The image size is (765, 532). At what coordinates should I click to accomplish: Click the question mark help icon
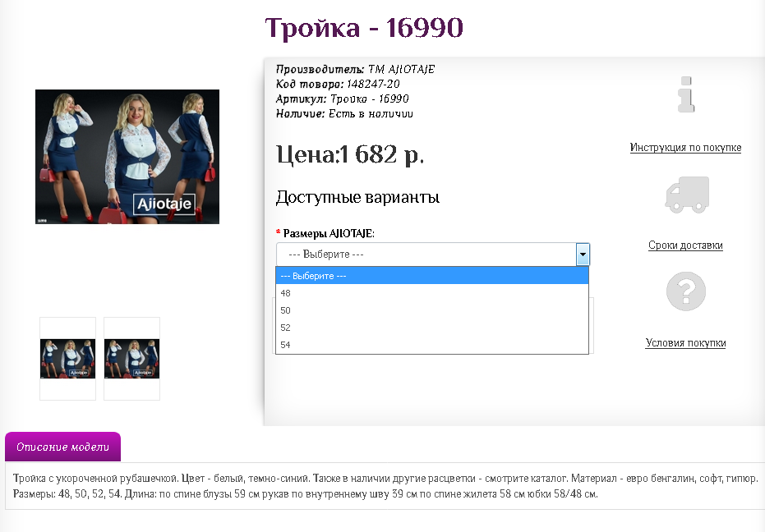[686, 291]
